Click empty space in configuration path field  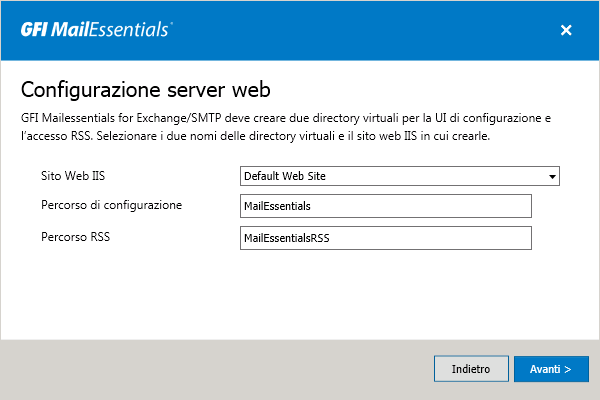(x=421, y=206)
